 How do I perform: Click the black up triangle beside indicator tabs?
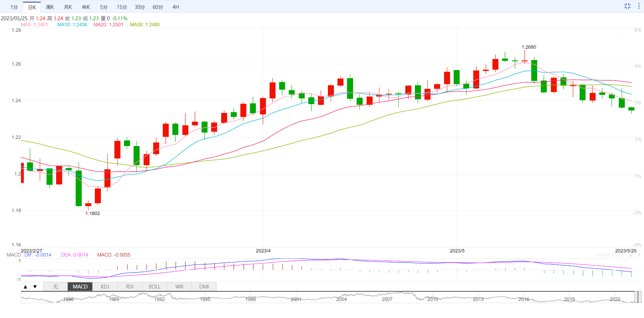[x=26, y=287]
